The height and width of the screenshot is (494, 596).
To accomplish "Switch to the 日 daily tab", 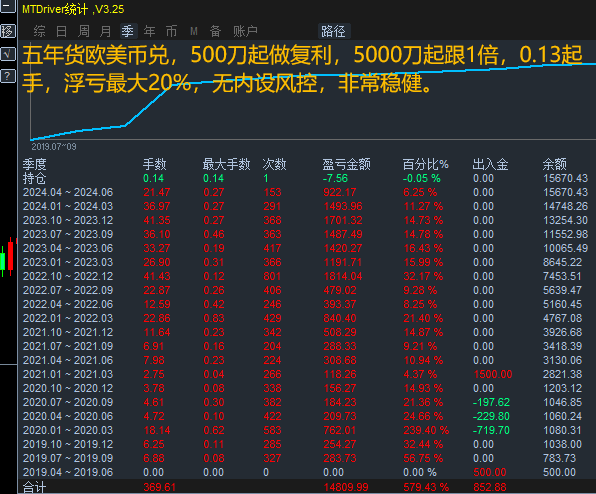I will coord(62,31).
